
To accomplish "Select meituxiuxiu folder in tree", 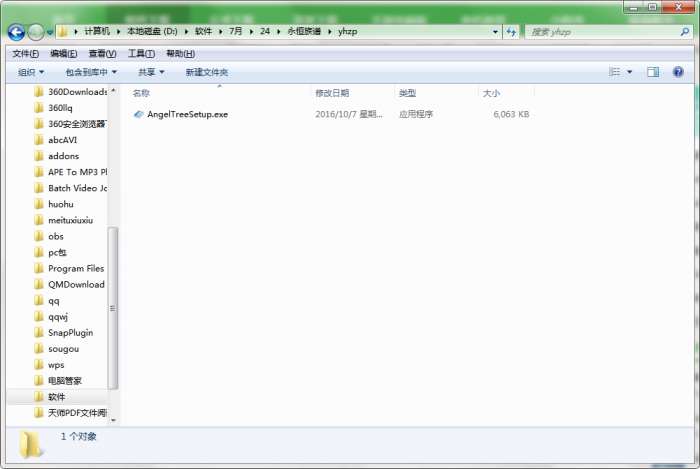I will point(64,220).
